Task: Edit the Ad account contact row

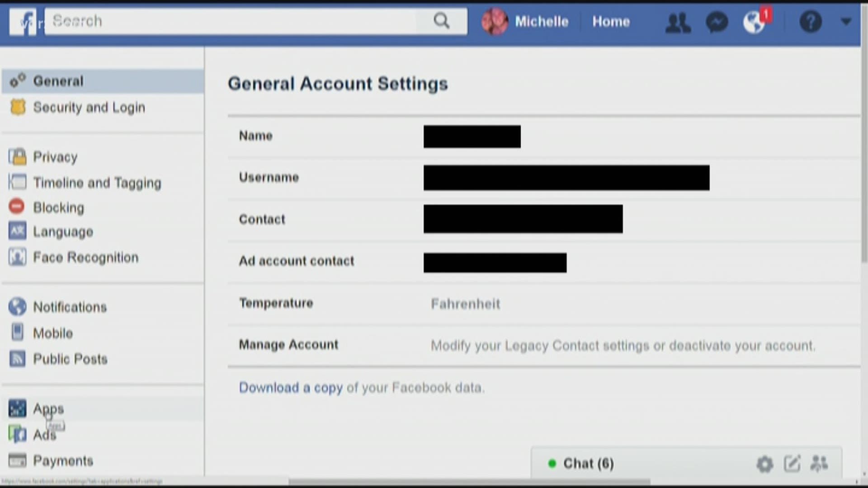Action: pos(544,262)
